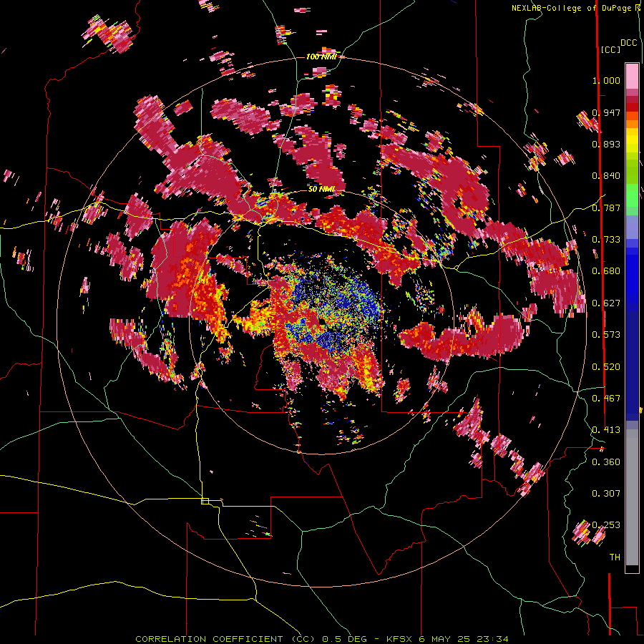Click the 50 NMI range ring label
This screenshot has width=644, height=644.
[x=321, y=189]
